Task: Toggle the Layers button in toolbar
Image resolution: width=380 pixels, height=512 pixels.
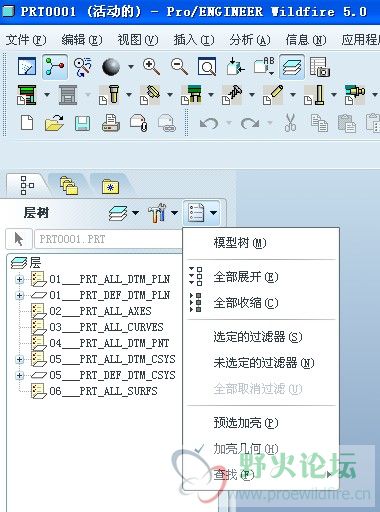Action: tap(292, 66)
